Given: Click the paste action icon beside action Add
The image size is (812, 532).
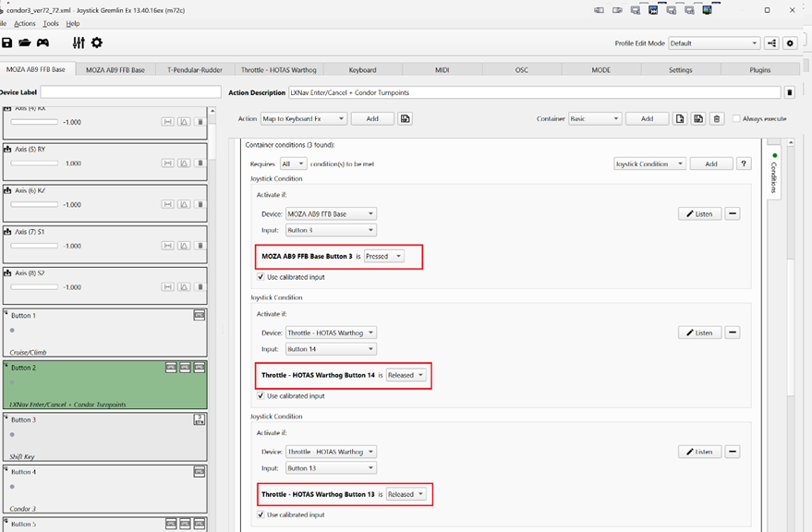Looking at the screenshot, I should pos(405,118).
